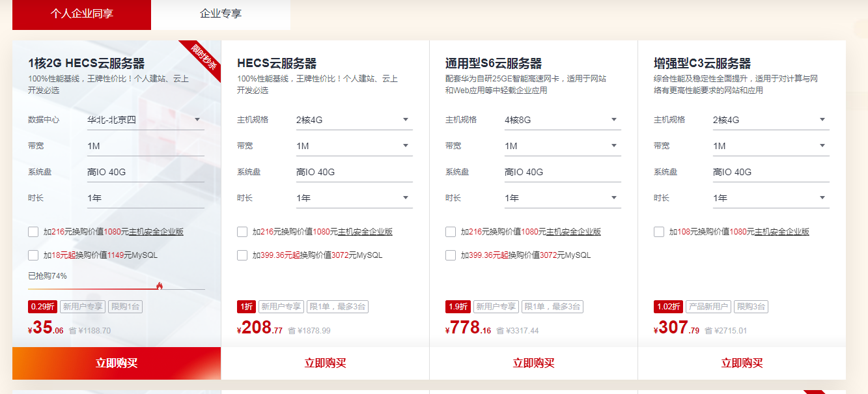Tick 加216元 主机安全 checkbox on 1核2G card

pos(33,232)
